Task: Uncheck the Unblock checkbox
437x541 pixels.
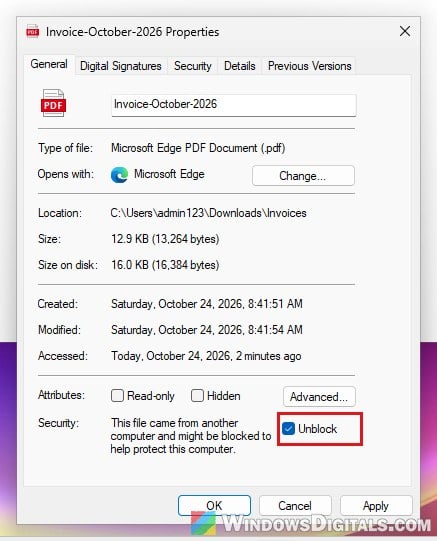Action: click(288, 429)
